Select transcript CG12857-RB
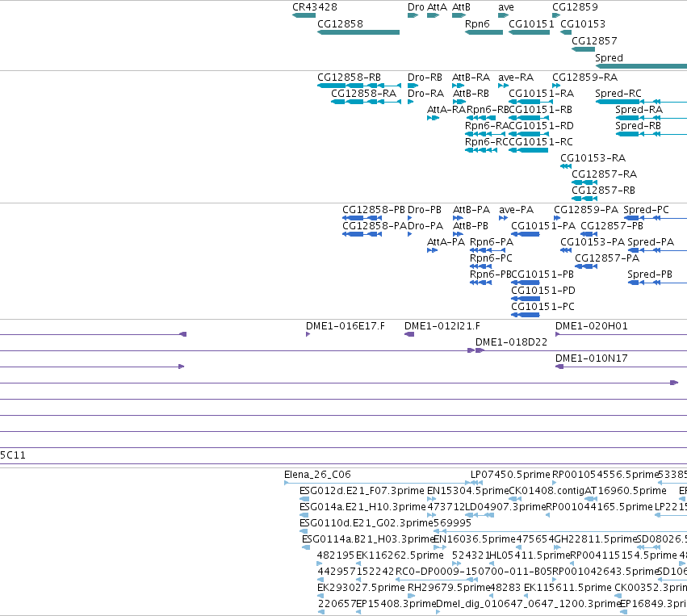687x616 pixels. [x=584, y=199]
